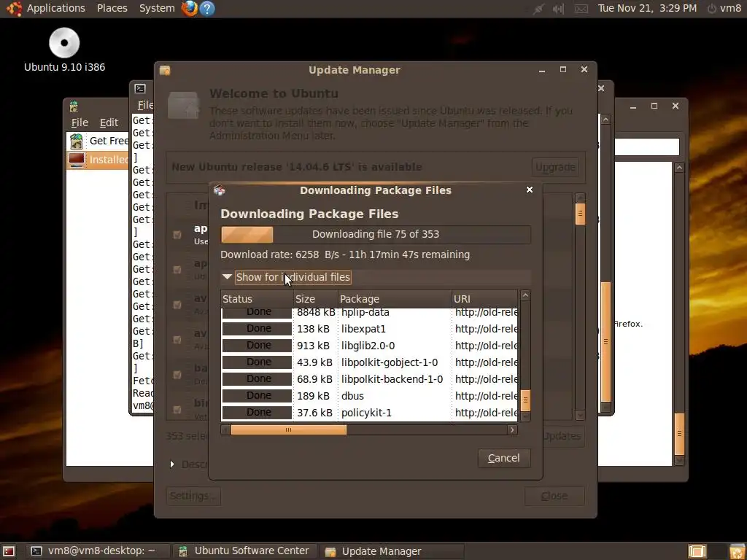Select the libglib2.0-0 package row

[369, 346]
